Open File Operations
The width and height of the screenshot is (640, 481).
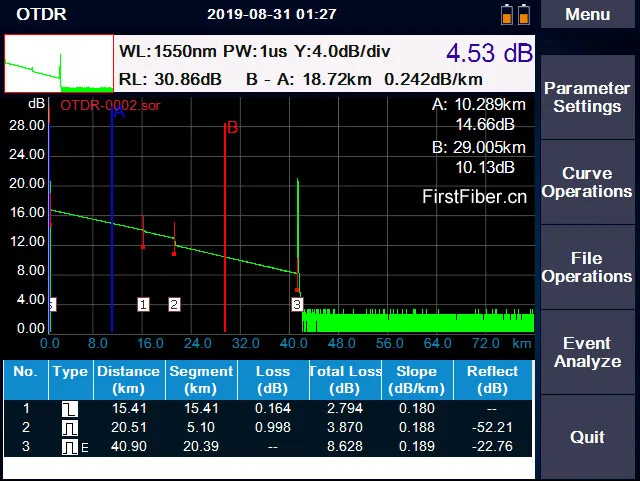tap(588, 267)
